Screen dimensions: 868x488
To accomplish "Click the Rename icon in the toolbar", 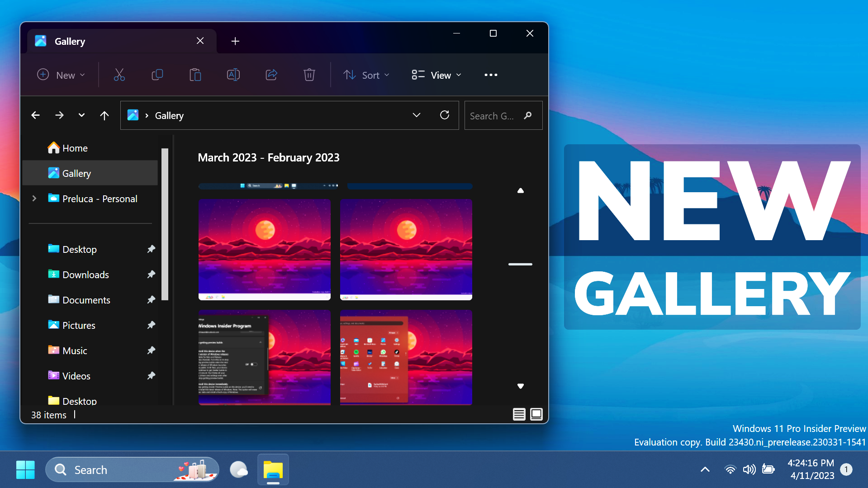I will (233, 75).
